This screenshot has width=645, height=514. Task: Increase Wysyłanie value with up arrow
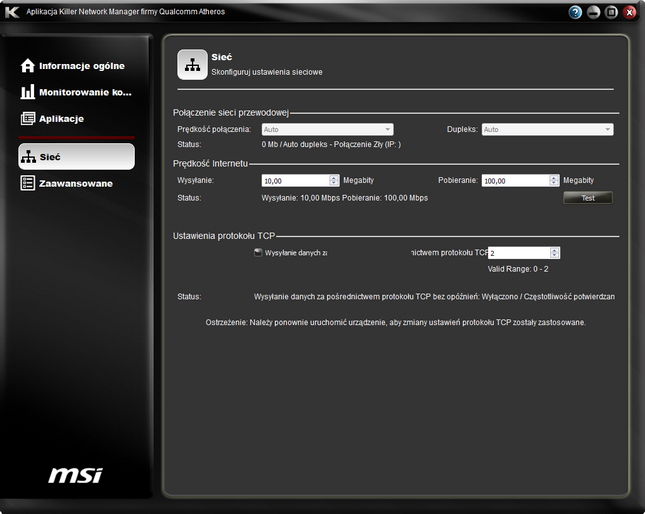point(334,178)
